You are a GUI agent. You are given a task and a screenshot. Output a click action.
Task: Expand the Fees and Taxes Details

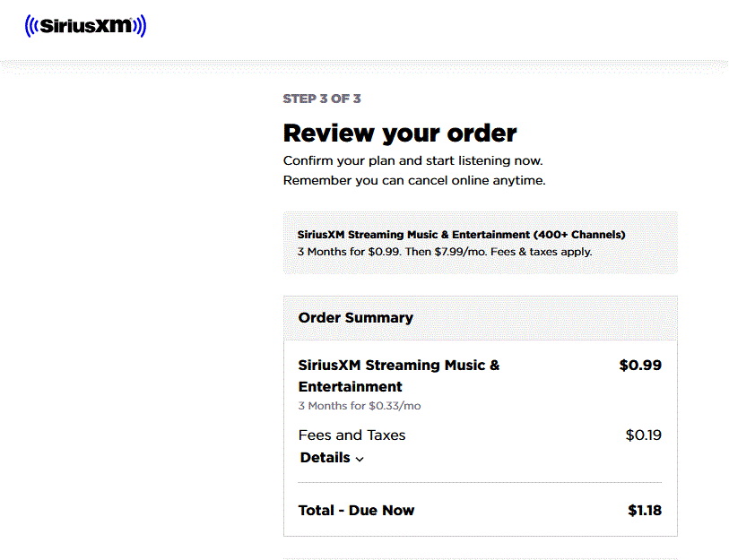pos(332,458)
